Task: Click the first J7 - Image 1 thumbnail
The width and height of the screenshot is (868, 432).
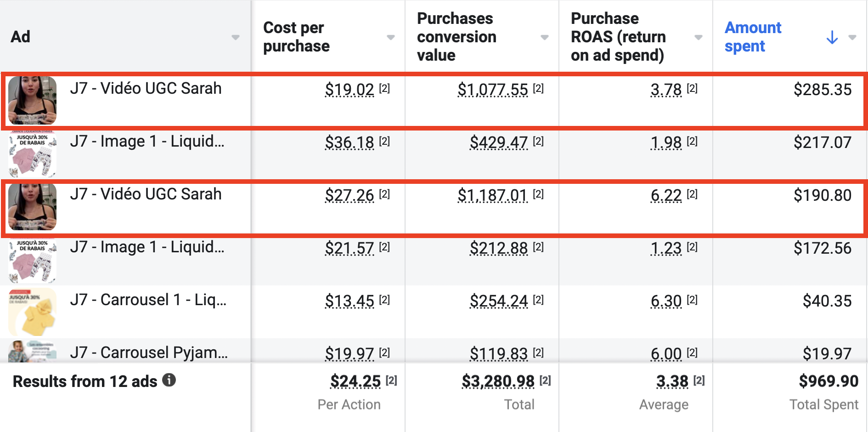Action: pos(32,154)
